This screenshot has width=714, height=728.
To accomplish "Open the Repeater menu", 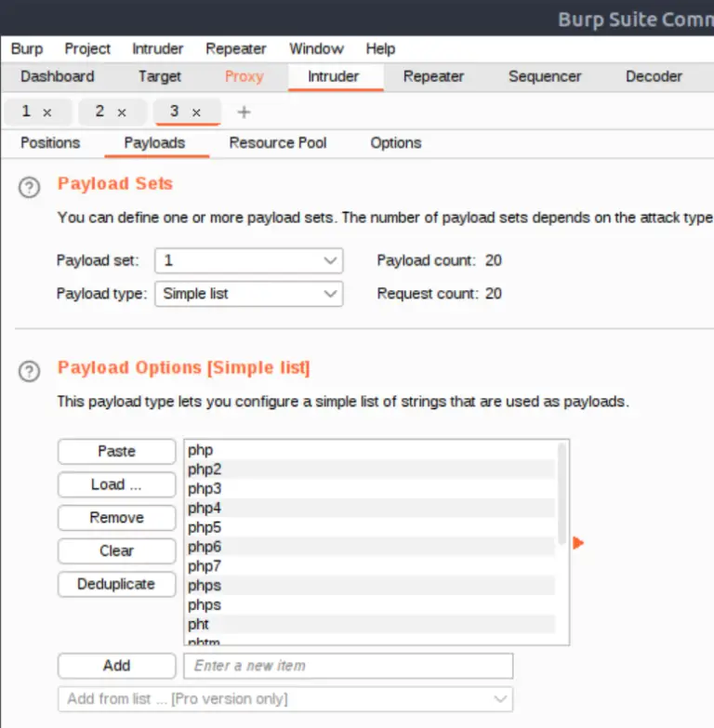I will [x=236, y=48].
